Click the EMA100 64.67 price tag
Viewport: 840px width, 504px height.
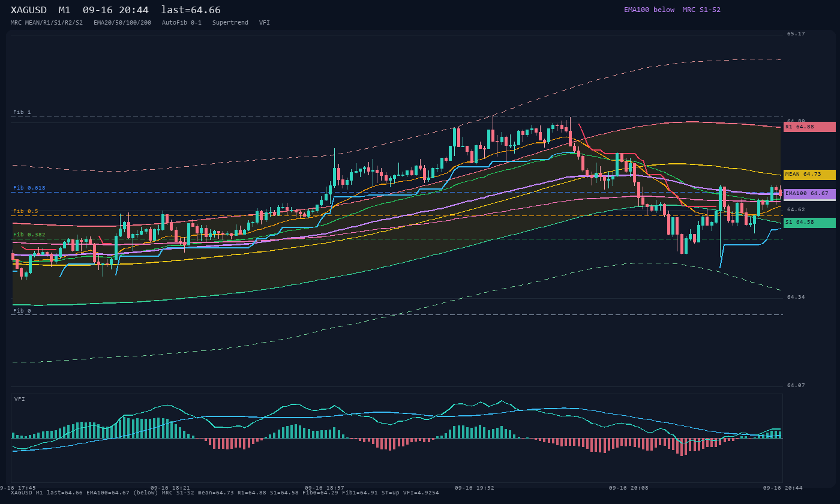click(x=809, y=194)
